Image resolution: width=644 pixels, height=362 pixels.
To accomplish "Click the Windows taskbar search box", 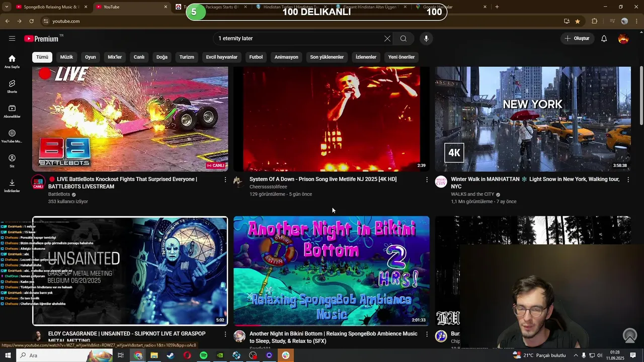I will (x=65, y=355).
